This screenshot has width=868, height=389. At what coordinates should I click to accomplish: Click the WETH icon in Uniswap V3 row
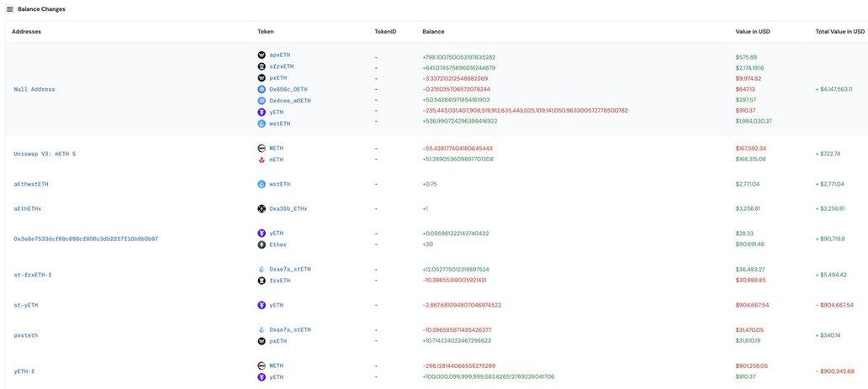(262, 148)
